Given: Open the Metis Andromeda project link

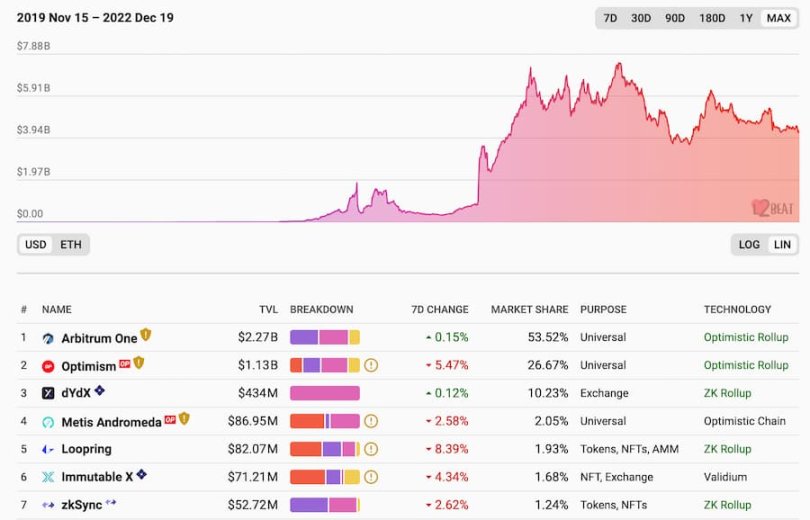Looking at the screenshot, I should pyautogui.click(x=112, y=422).
